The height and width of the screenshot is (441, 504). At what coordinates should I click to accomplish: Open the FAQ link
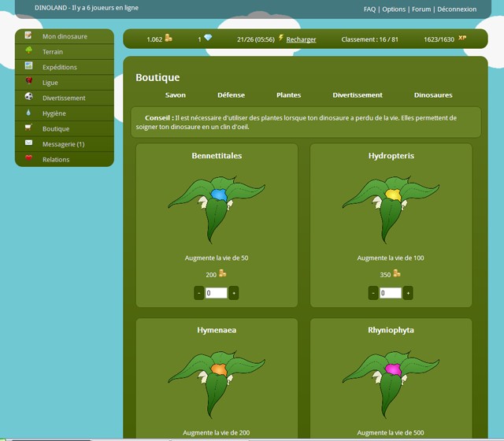click(x=369, y=9)
